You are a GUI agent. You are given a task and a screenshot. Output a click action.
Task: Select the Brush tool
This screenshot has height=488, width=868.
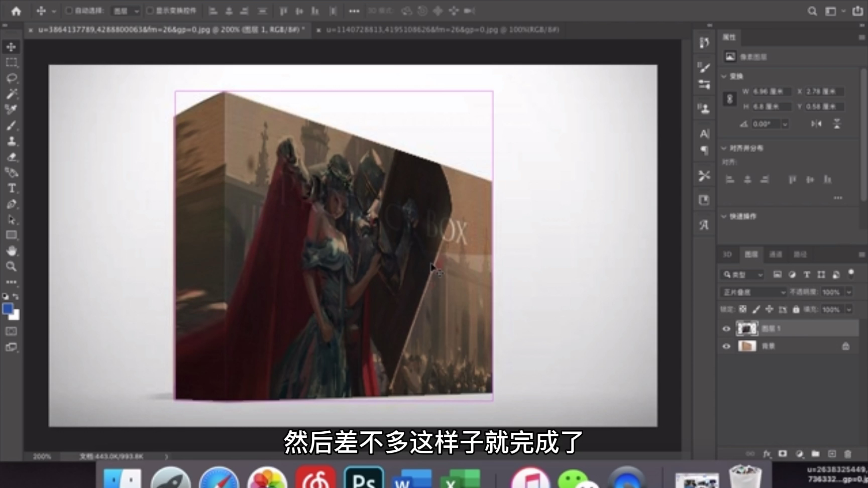11,126
